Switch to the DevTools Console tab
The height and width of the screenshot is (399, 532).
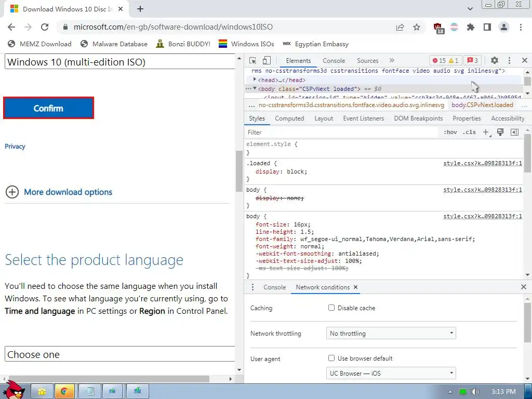click(x=334, y=61)
